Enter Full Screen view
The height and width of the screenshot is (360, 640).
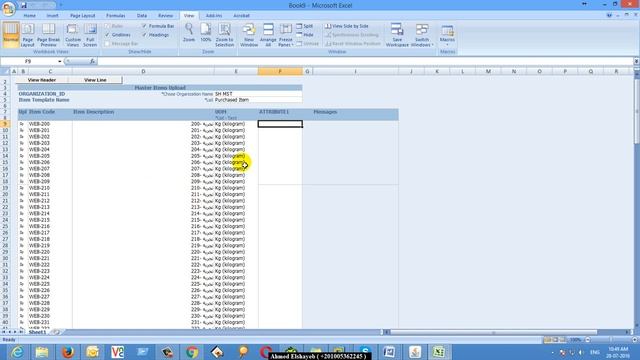tap(90, 35)
